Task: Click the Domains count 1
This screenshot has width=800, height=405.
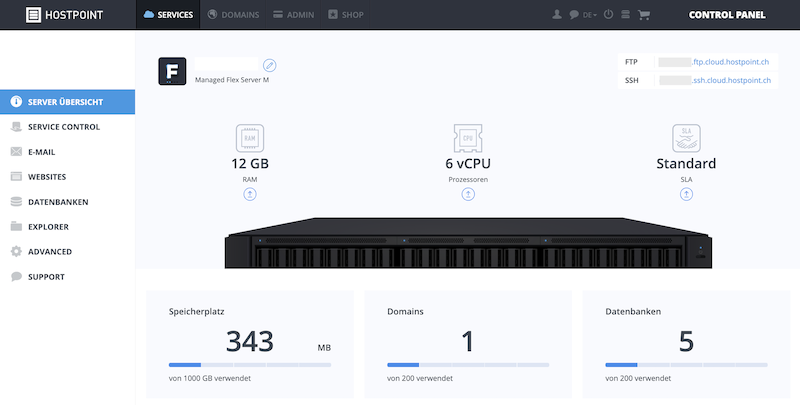Action: (x=468, y=341)
